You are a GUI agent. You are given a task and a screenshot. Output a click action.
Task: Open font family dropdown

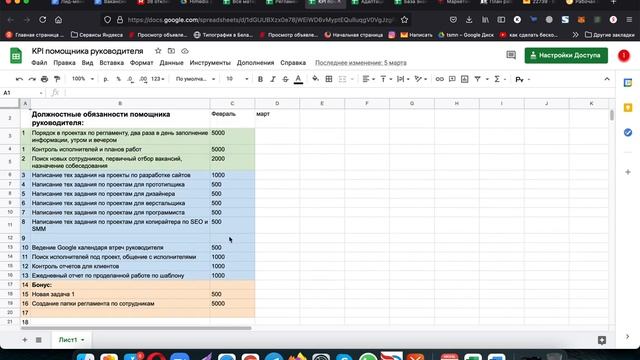(x=195, y=79)
